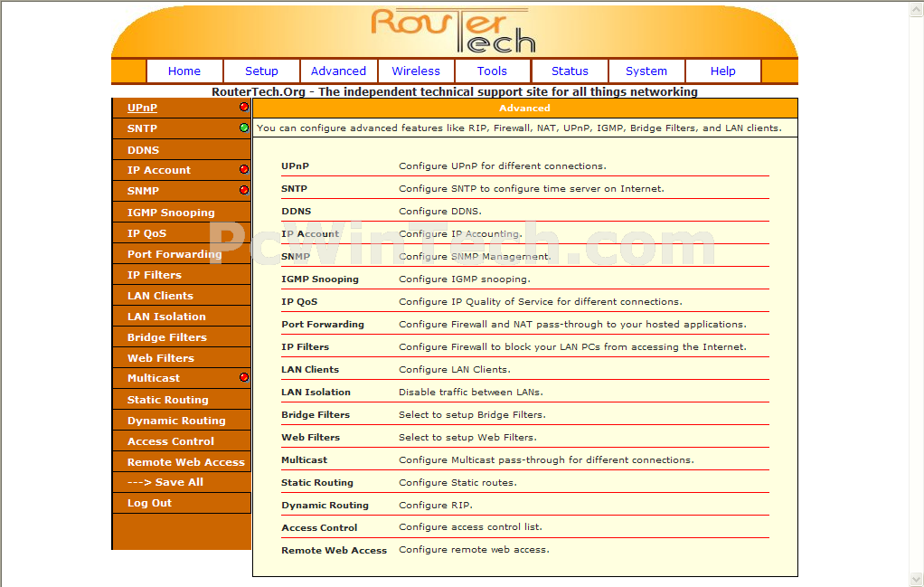Open Bridge Filters in the main list
Viewport: 924px width, 587px height.
(x=316, y=415)
